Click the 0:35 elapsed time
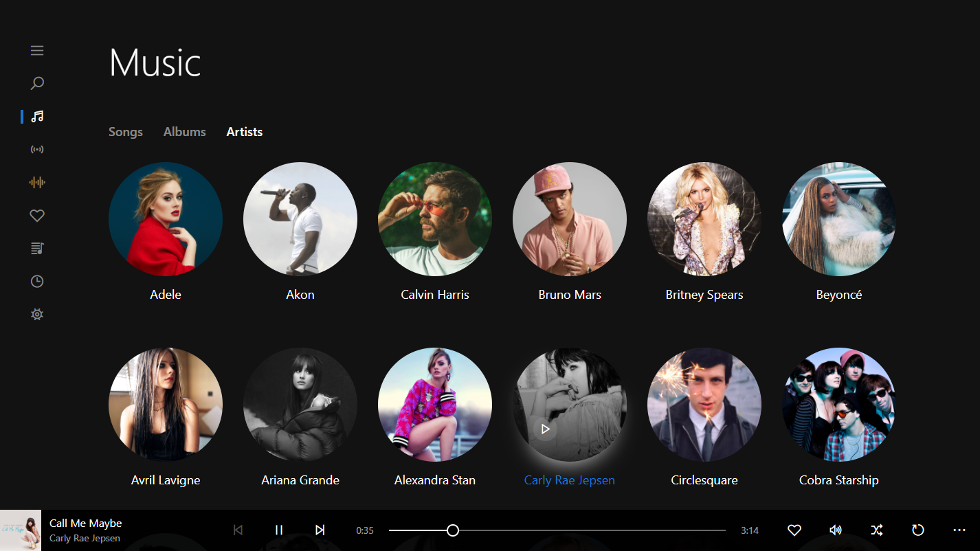980x551 pixels. 365,530
